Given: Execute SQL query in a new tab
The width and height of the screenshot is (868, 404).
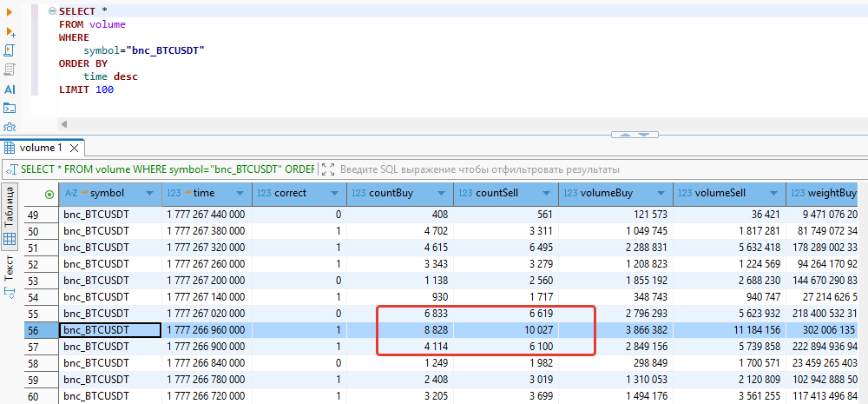Looking at the screenshot, I should 10,31.
